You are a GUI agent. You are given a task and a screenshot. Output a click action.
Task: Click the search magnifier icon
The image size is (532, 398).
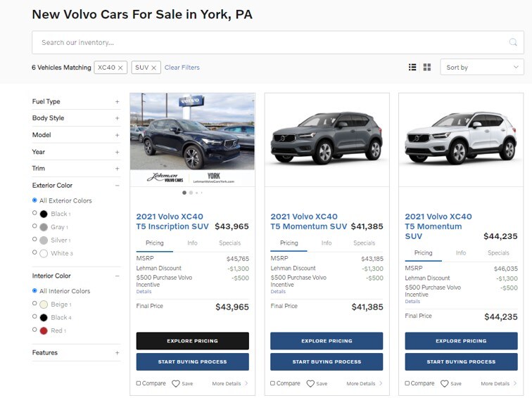[513, 42]
